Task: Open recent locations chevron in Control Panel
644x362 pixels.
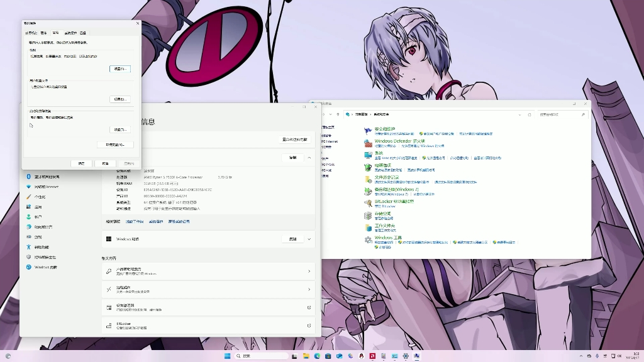Action: tap(331, 114)
